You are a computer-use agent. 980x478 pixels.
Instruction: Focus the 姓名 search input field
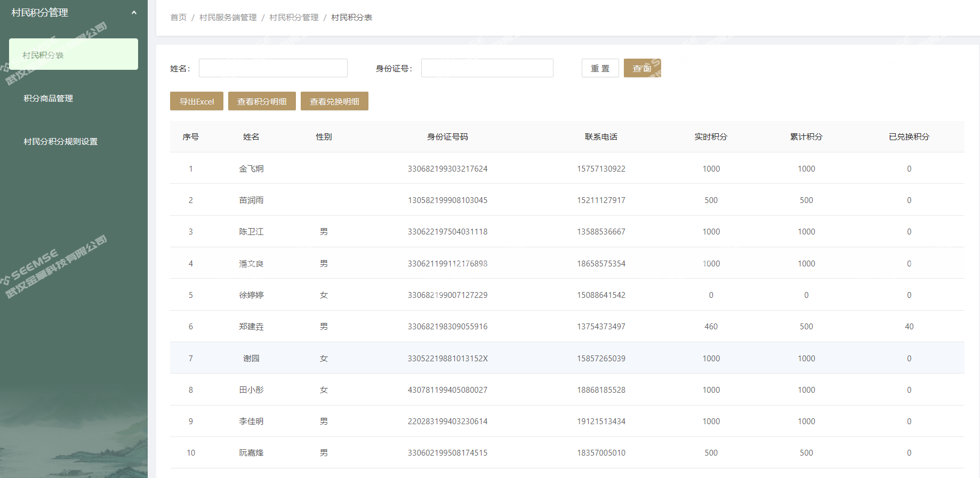[273, 68]
